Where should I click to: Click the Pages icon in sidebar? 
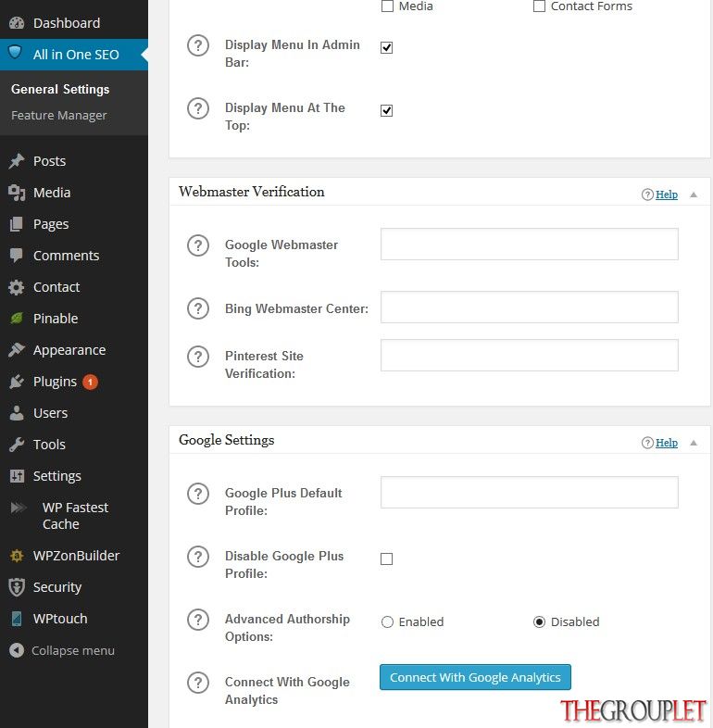coord(17,224)
